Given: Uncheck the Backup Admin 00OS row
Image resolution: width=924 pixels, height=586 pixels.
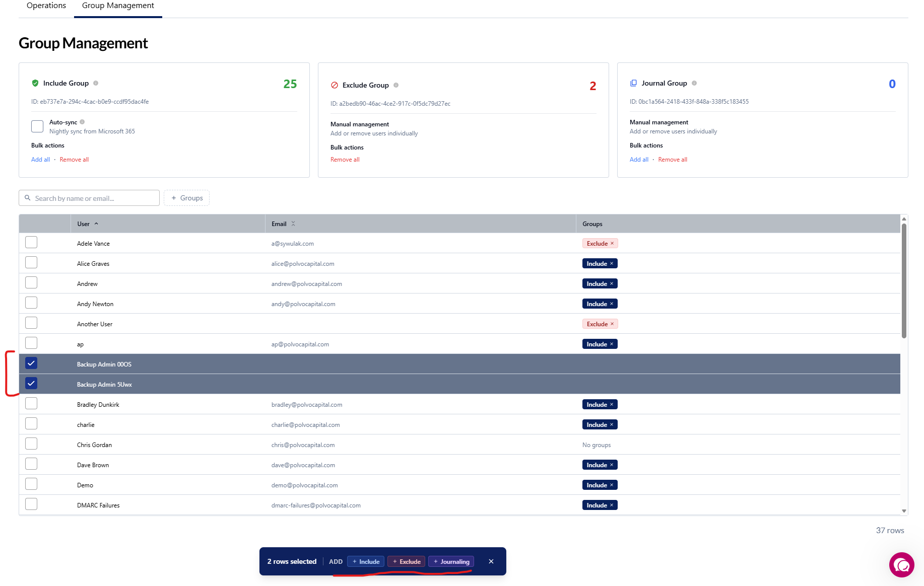Looking at the screenshot, I should (31, 363).
